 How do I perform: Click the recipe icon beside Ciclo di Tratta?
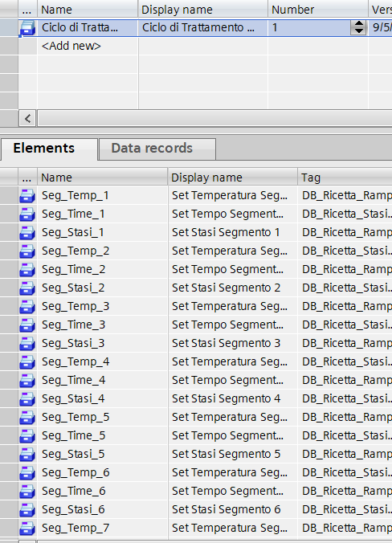point(27,27)
